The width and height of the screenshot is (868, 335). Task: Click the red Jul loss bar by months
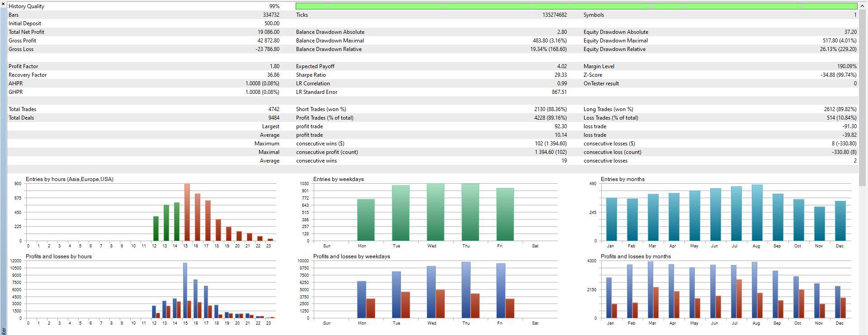[739, 299]
